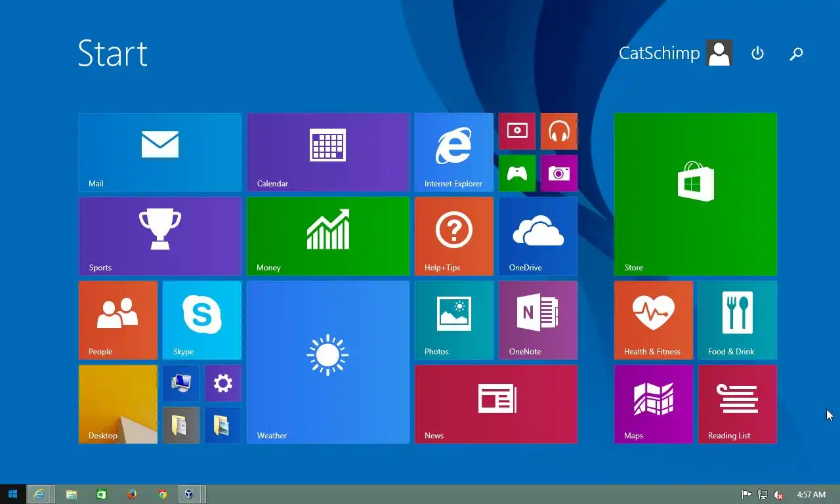Launch the OneNote tile
Viewport: 840px width, 504px height.
coord(538,320)
